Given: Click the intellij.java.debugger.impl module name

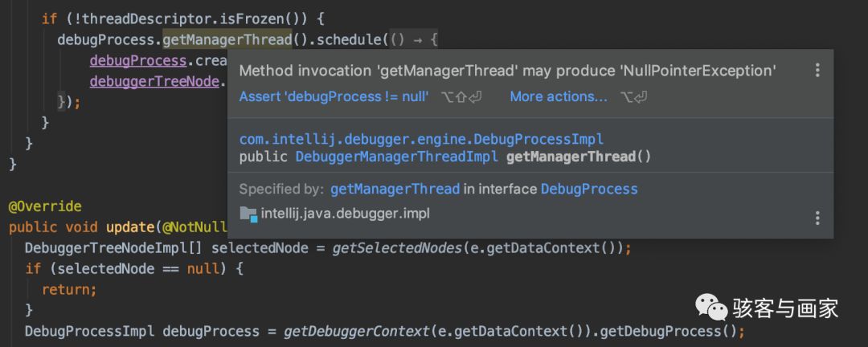Looking at the screenshot, I should click(x=346, y=214).
